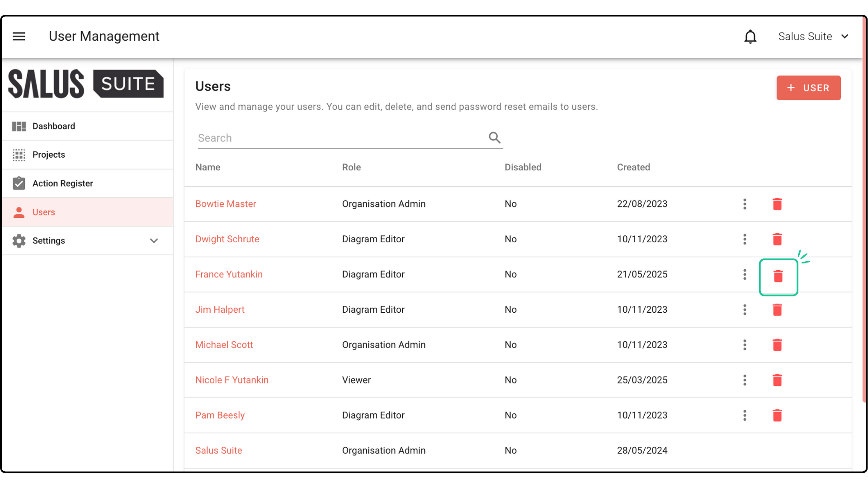Delete user Pam Beesly
Screen dimensions: 868x488
777,415
